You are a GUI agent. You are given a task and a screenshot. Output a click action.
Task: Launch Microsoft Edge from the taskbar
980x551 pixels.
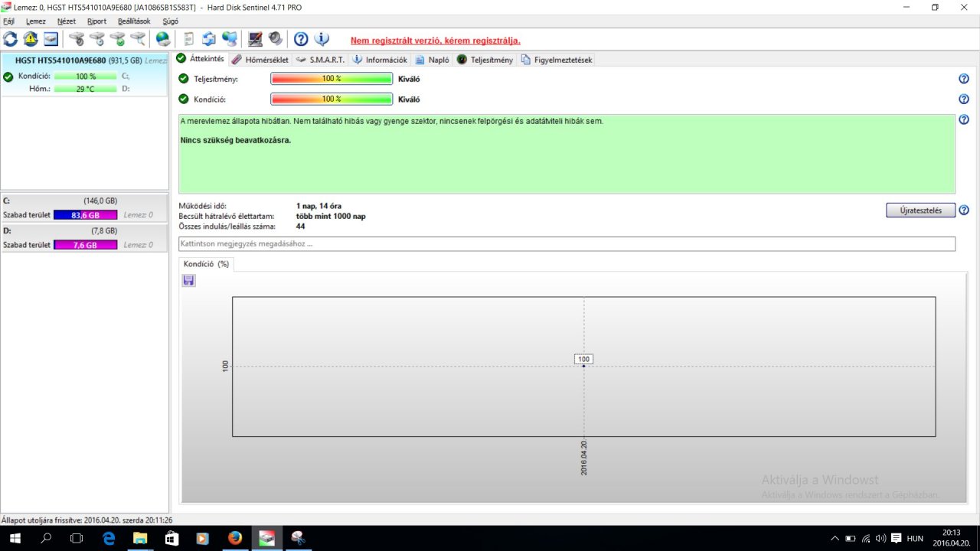pyautogui.click(x=109, y=538)
